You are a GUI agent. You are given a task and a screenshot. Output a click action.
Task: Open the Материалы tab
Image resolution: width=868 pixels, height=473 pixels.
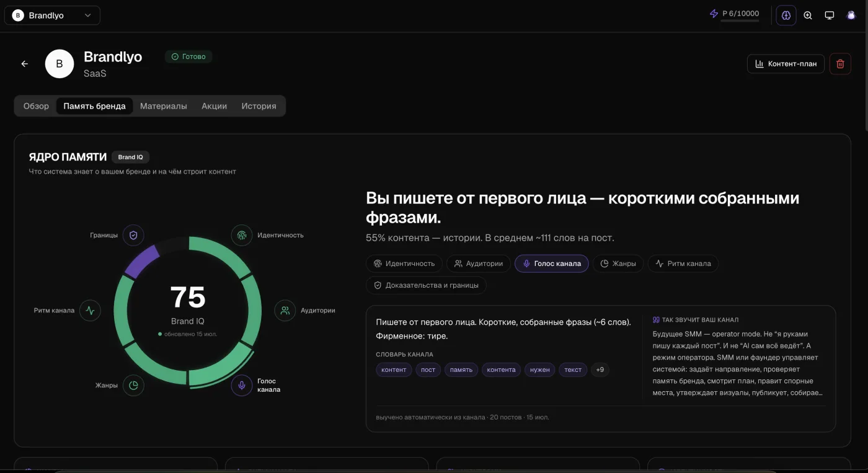[164, 106]
